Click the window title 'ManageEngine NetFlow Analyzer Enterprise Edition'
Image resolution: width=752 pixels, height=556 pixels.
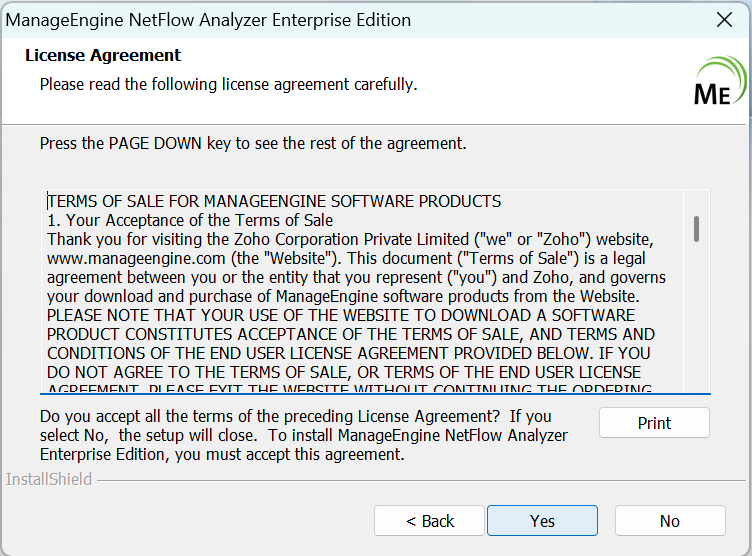[x=208, y=20]
